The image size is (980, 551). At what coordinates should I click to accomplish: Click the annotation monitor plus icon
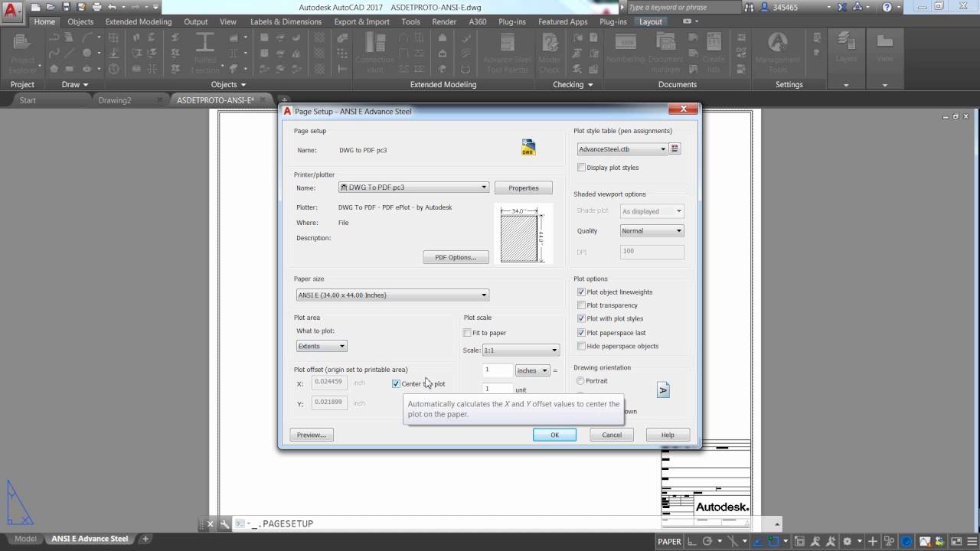click(x=873, y=541)
